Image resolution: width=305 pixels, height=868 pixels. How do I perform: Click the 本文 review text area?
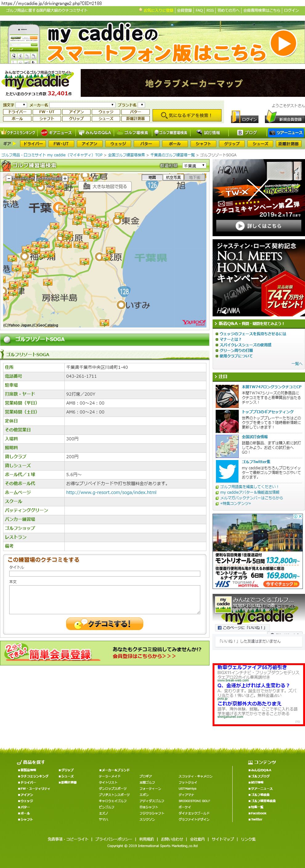[x=105, y=599]
